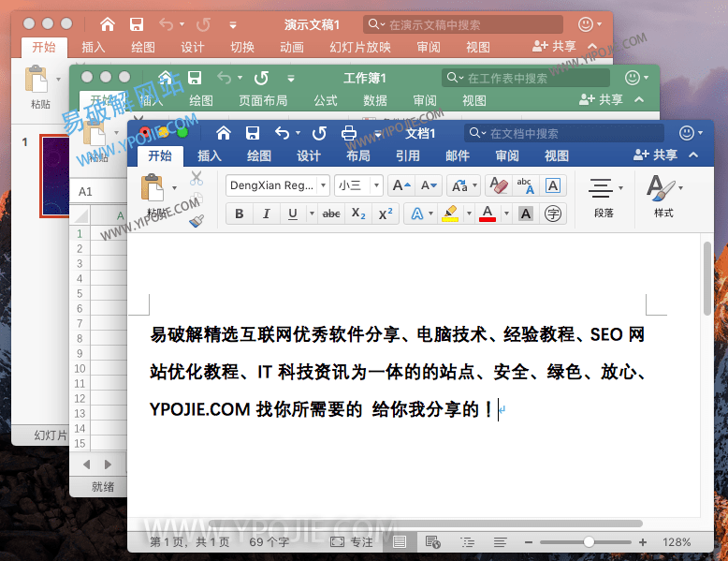Click the 共享 share button in Excel window
This screenshot has width=728, height=561.
(601, 99)
